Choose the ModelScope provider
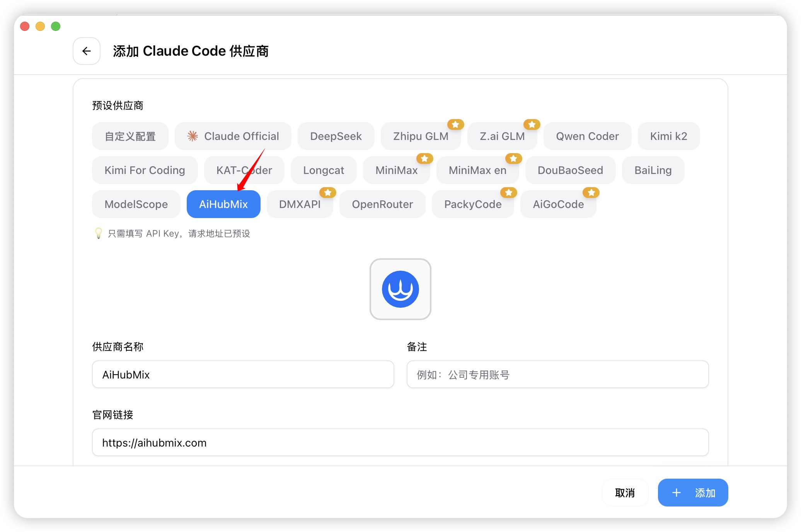The image size is (801, 532). [136, 204]
